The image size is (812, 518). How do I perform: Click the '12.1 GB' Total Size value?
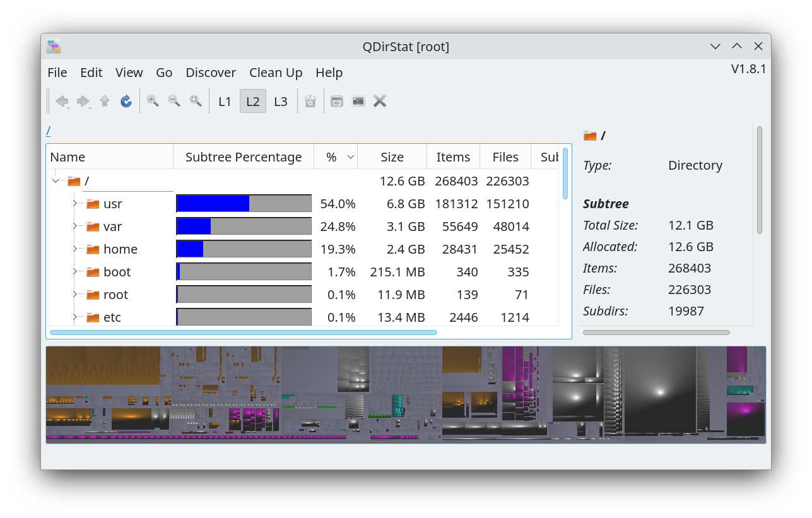click(691, 225)
